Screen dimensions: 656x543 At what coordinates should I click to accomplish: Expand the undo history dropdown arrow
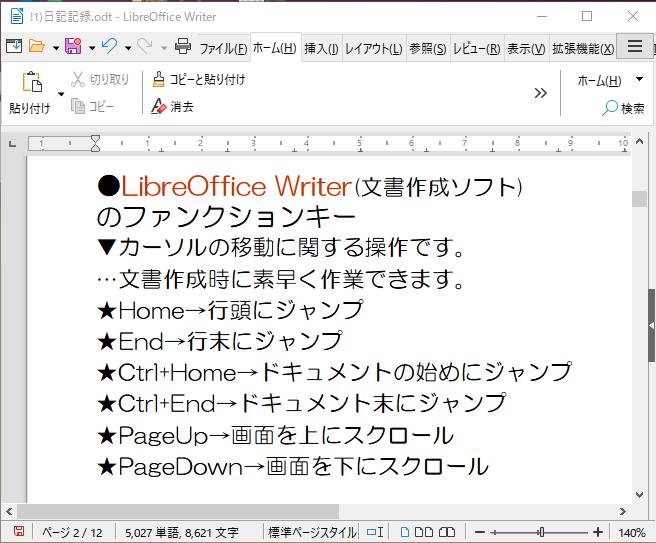(128, 48)
